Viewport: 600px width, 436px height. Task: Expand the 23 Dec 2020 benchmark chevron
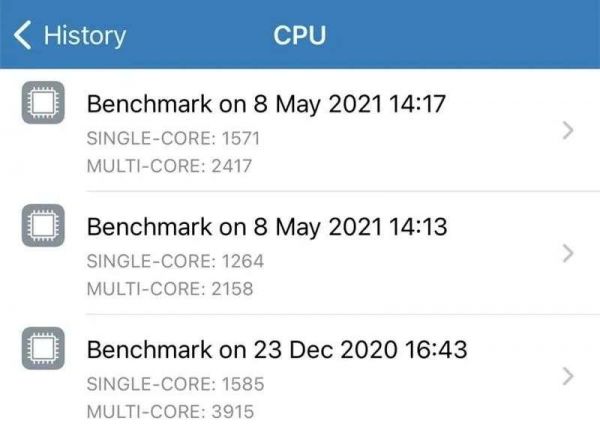click(x=567, y=376)
